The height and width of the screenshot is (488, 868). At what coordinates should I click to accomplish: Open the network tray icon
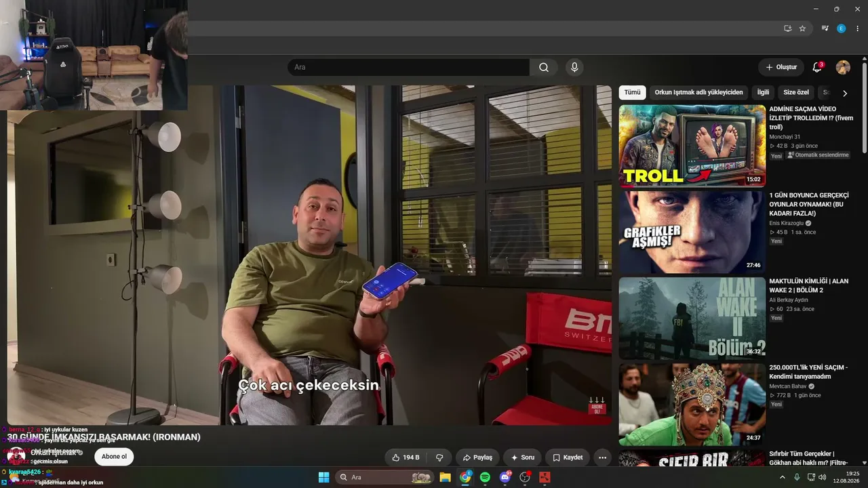click(811, 477)
